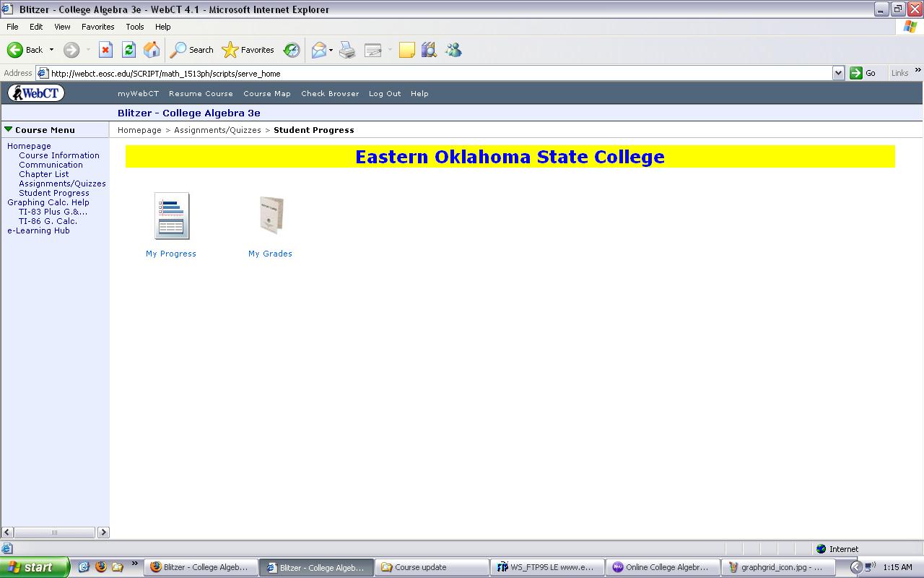924x578 pixels.
Task: Open the Help menu in menu bar
Action: click(163, 27)
